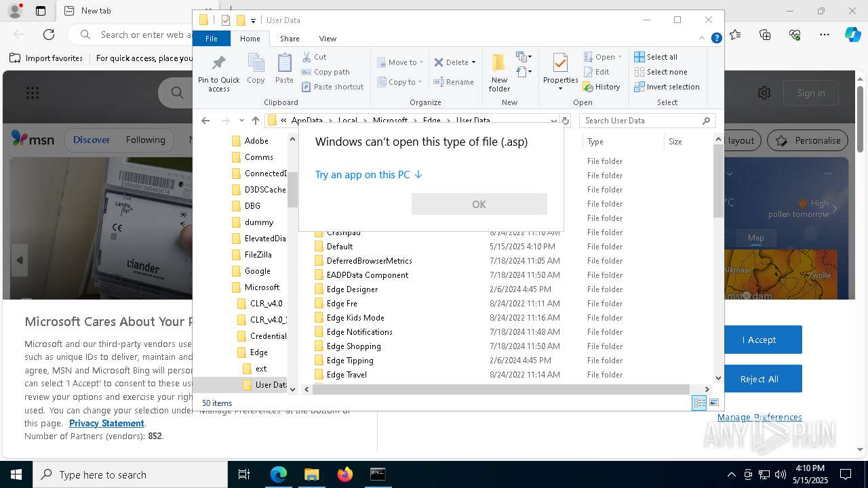Image resolution: width=868 pixels, height=488 pixels.
Task: Click the Search User Data field
Action: click(x=648, y=121)
